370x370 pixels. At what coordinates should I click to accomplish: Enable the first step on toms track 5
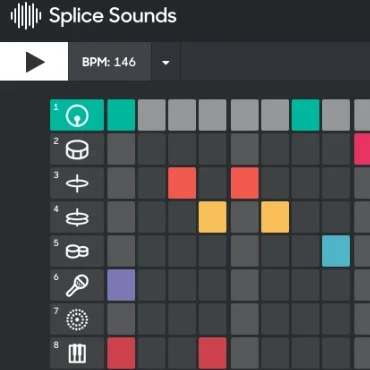[121, 251]
